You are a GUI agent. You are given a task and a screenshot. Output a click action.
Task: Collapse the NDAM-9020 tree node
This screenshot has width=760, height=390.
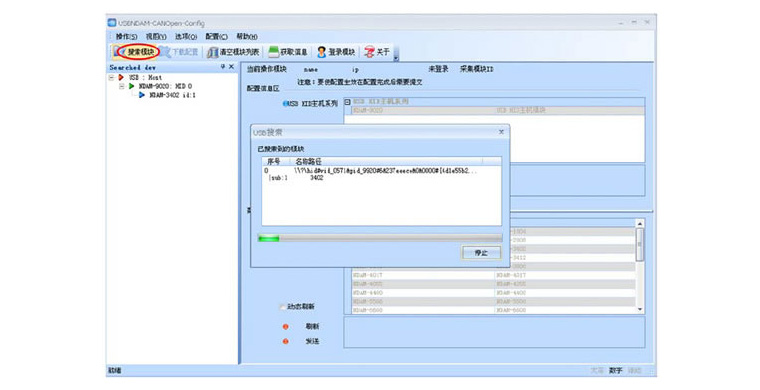[122, 86]
